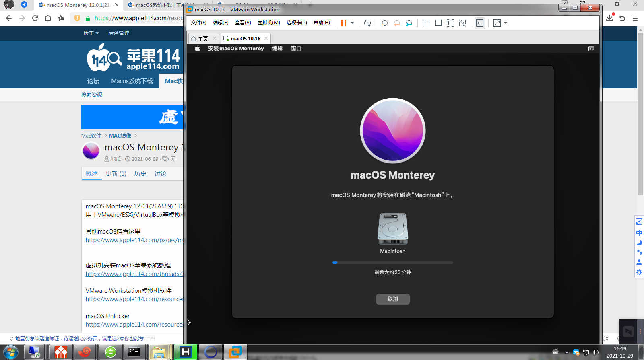Close the macOS 10.16 VM tab
The width and height of the screenshot is (644, 360).
[266, 39]
